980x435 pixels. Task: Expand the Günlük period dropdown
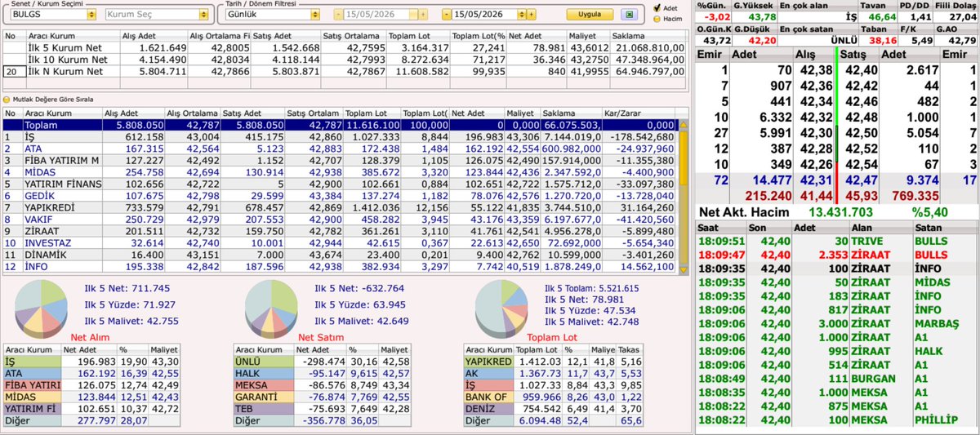tap(315, 15)
